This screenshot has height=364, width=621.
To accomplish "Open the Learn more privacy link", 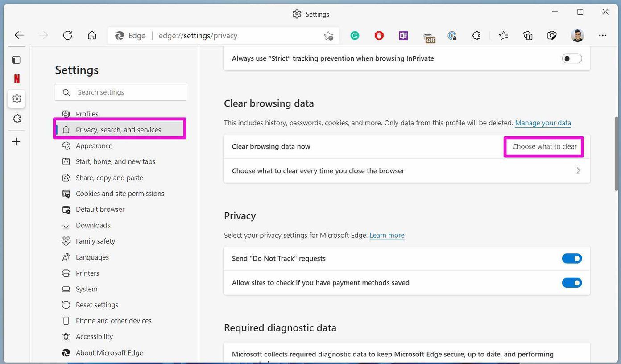I will pyautogui.click(x=387, y=235).
